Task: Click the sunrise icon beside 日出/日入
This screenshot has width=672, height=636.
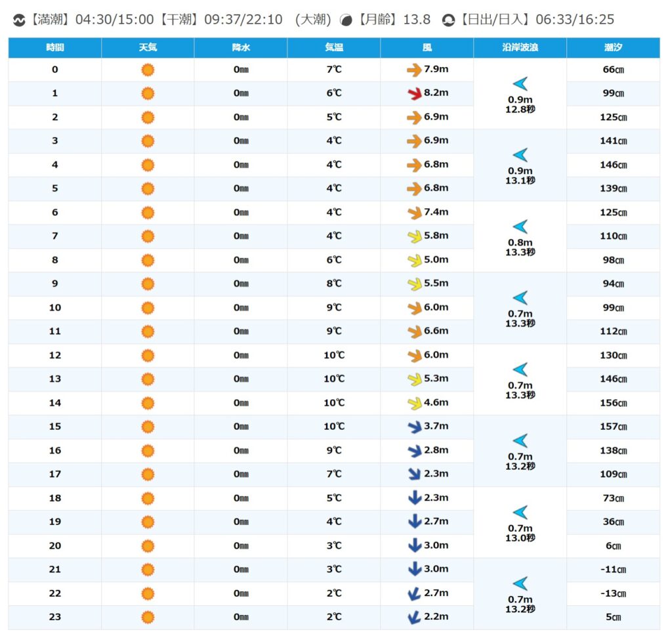Action: click(x=448, y=20)
